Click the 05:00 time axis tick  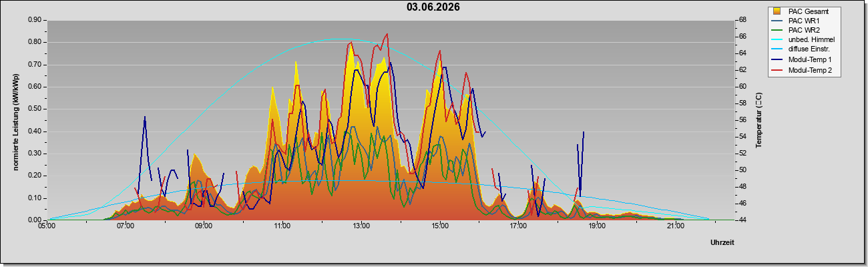click(x=47, y=226)
